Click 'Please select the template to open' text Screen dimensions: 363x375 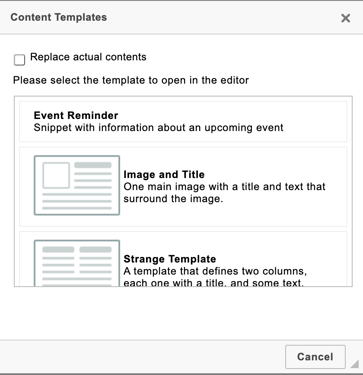[131, 80]
